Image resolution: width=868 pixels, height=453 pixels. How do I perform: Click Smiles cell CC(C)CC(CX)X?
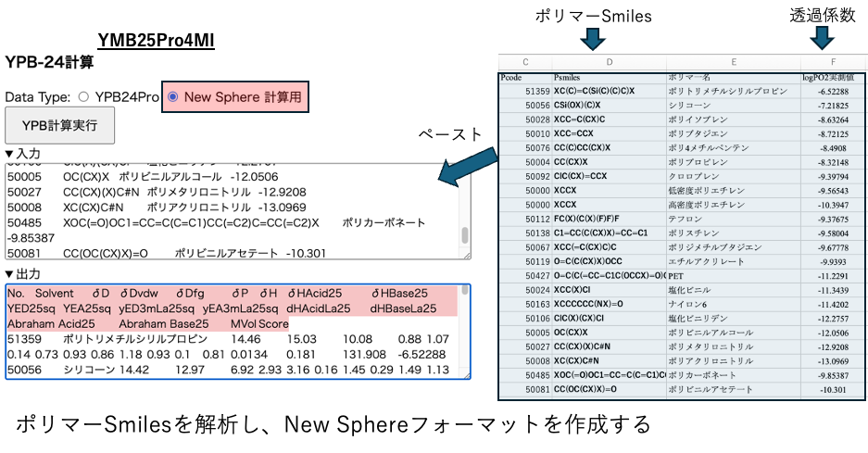coord(610,148)
